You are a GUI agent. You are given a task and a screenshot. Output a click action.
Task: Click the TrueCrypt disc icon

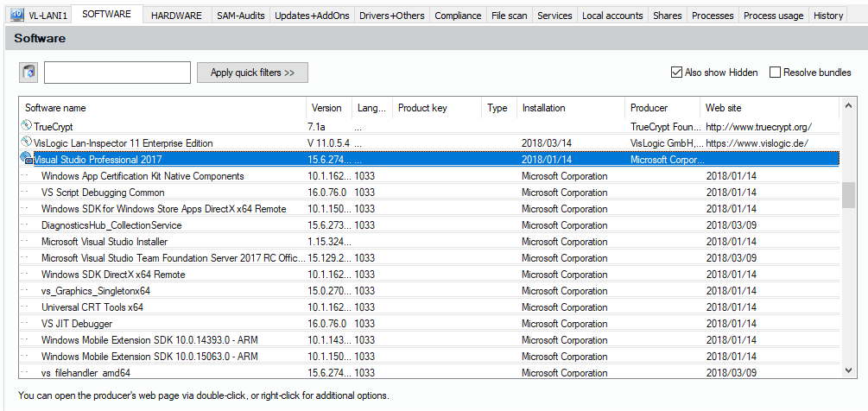(26, 126)
